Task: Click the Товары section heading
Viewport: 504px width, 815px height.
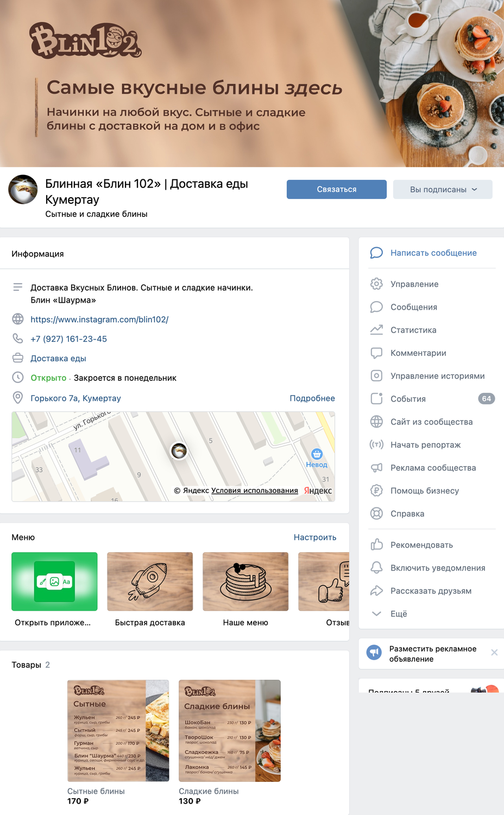Action: [x=27, y=665]
